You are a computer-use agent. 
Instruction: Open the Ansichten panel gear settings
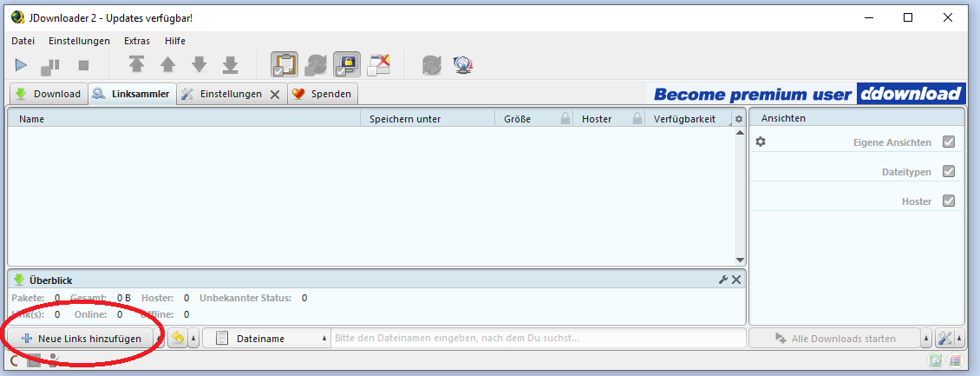[x=760, y=142]
